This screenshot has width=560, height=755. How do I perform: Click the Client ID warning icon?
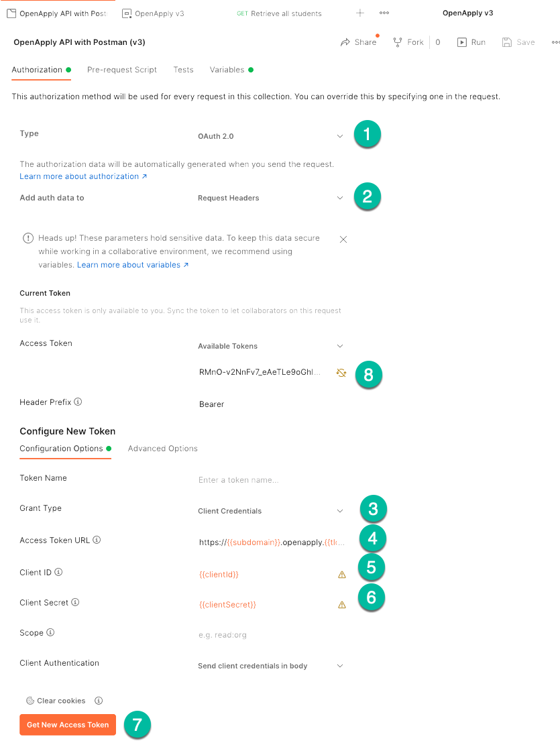[x=342, y=575]
